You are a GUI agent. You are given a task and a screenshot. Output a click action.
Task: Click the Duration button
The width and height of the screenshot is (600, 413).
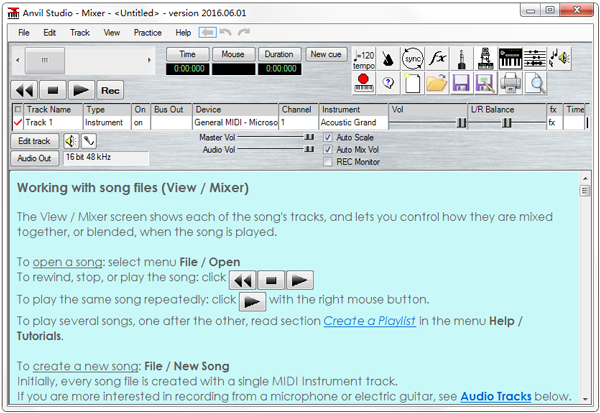279,54
